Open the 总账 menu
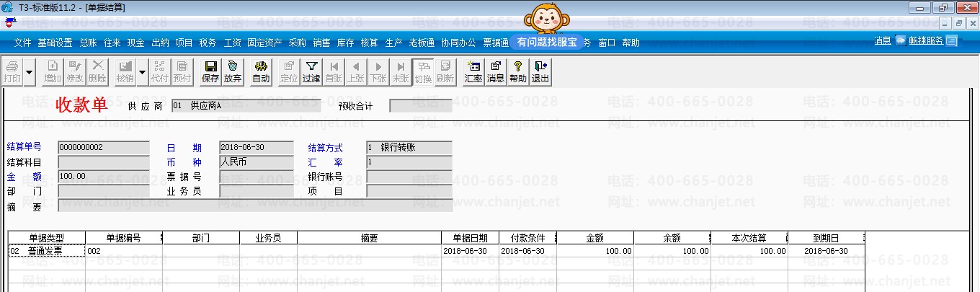The height and width of the screenshot is (292, 980). [88, 43]
